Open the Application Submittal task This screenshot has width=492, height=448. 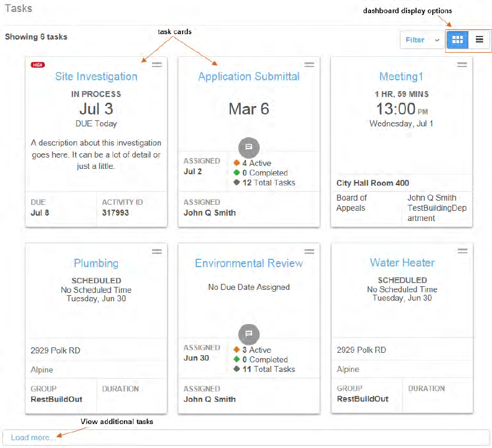249,76
